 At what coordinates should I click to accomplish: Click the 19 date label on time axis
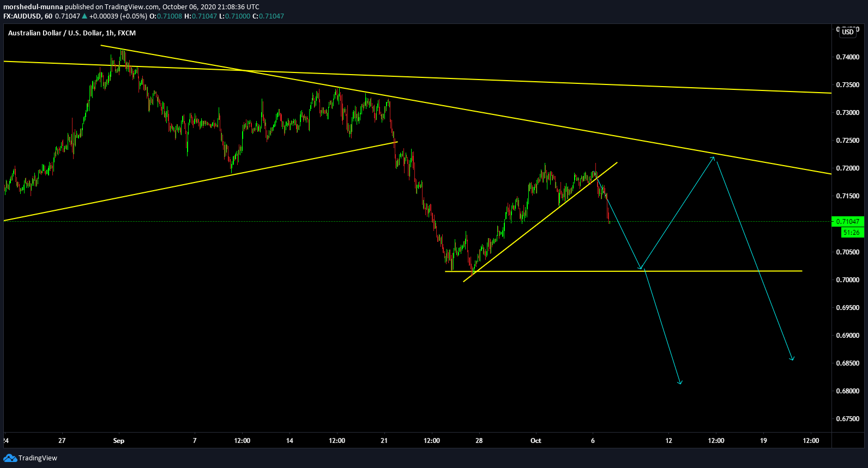click(763, 441)
